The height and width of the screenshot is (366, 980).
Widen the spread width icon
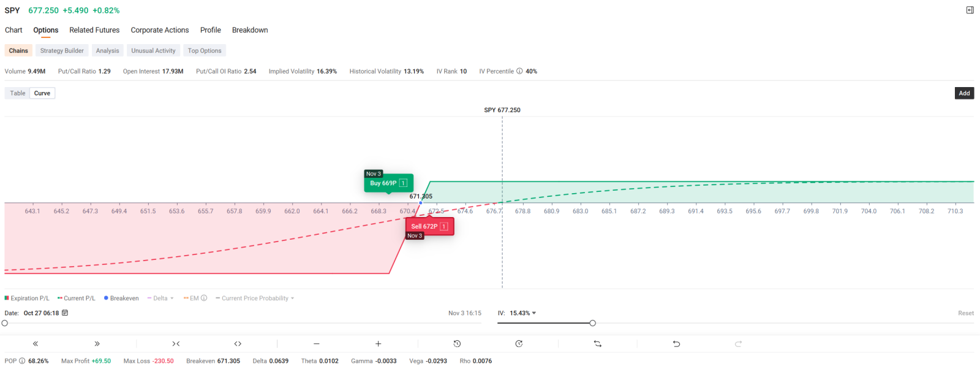(238, 344)
